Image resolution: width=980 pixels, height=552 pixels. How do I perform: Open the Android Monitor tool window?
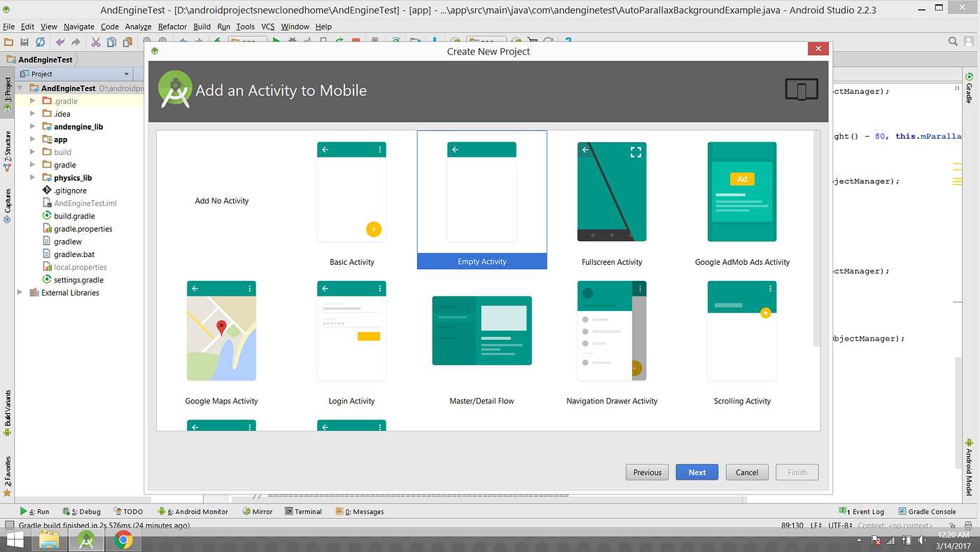pyautogui.click(x=193, y=511)
